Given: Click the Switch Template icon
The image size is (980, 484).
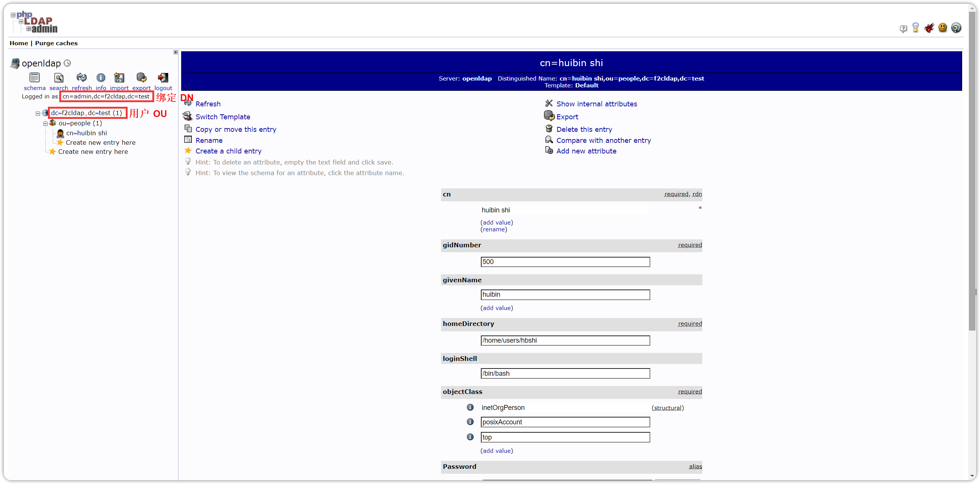Looking at the screenshot, I should coord(188,115).
